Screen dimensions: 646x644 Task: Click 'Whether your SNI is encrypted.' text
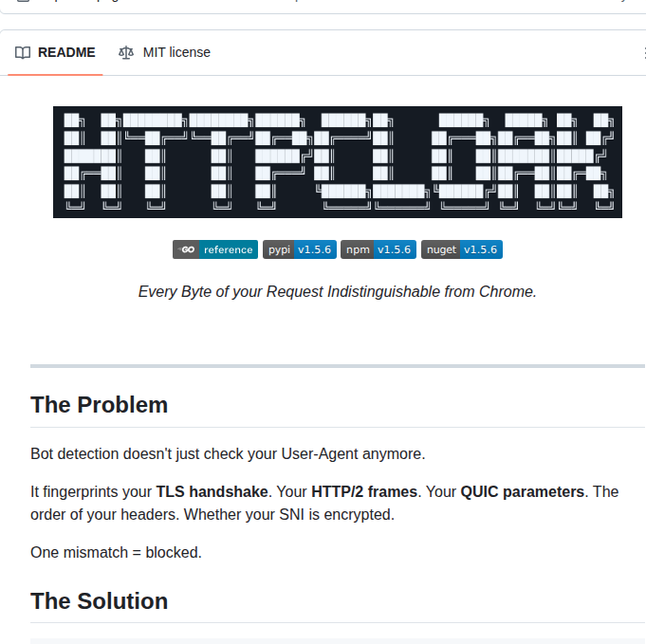[289, 515]
